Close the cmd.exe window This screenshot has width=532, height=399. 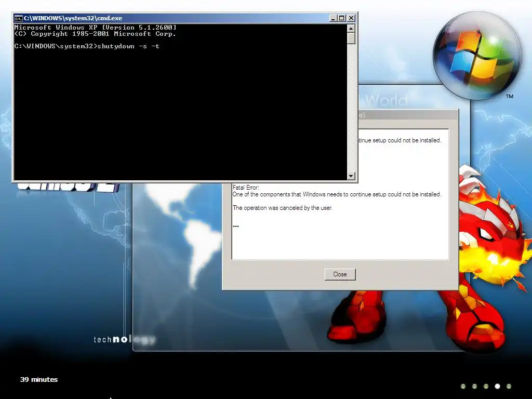coord(351,18)
